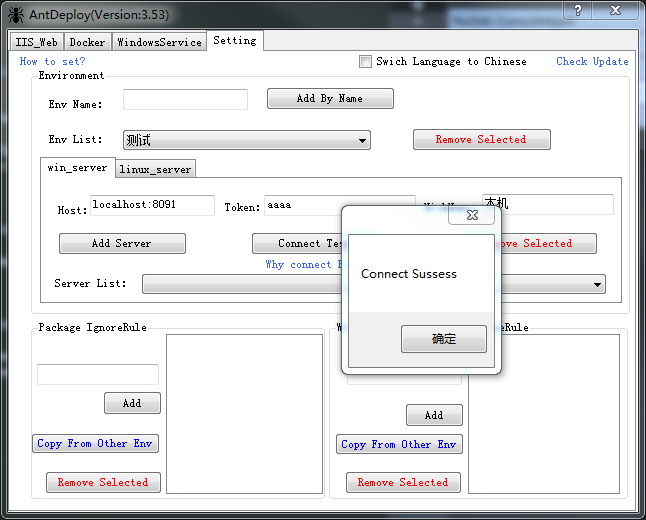The height and width of the screenshot is (520, 646).
Task: Switch to the Docker tab
Action: pyautogui.click(x=87, y=42)
